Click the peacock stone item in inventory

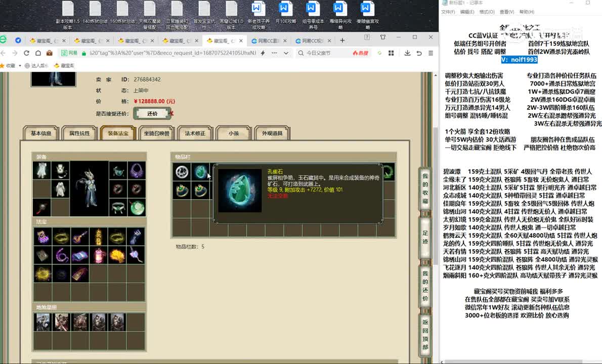click(201, 172)
